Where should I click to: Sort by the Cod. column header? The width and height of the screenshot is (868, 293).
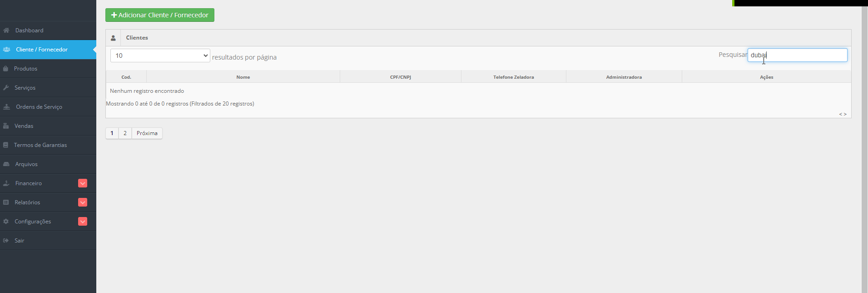tap(126, 77)
